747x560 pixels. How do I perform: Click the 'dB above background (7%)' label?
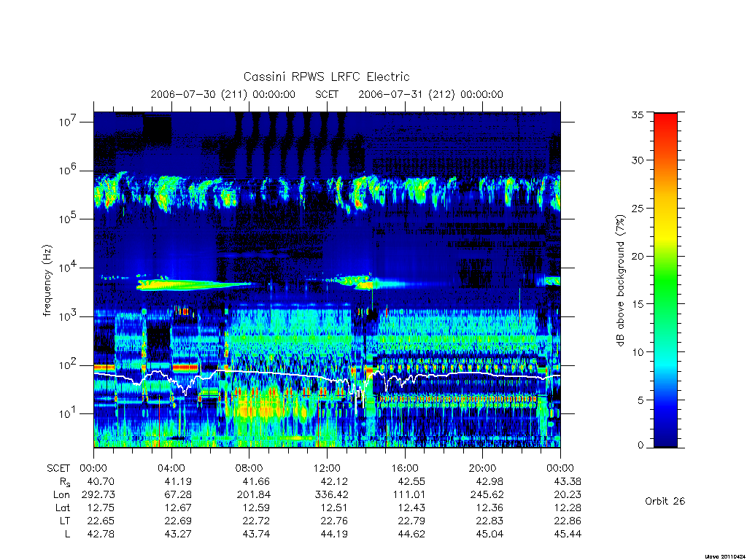coord(620,281)
